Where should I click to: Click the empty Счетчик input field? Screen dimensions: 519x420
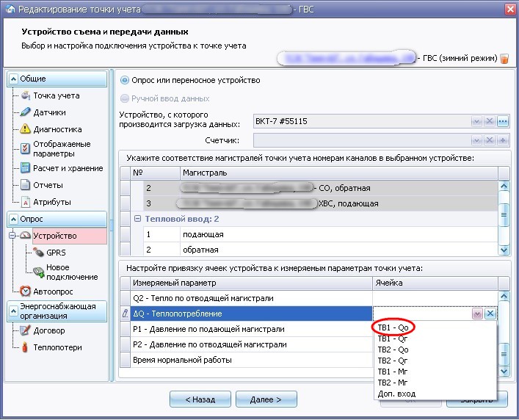pos(362,140)
